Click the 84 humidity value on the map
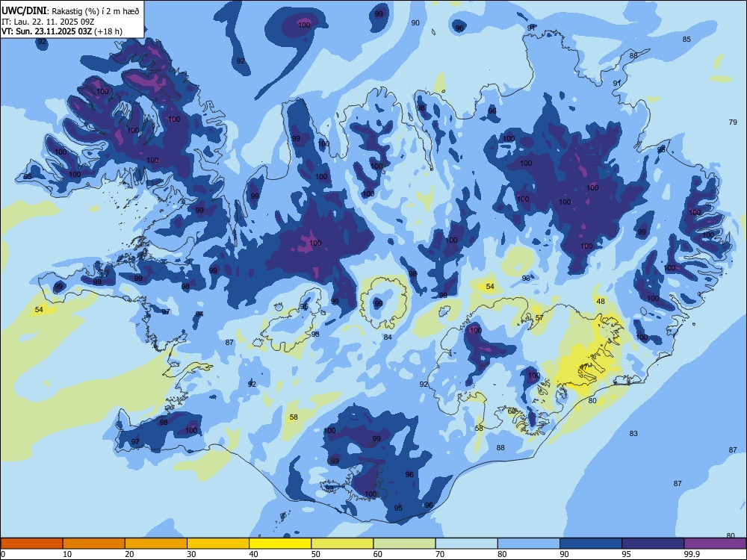 point(388,337)
